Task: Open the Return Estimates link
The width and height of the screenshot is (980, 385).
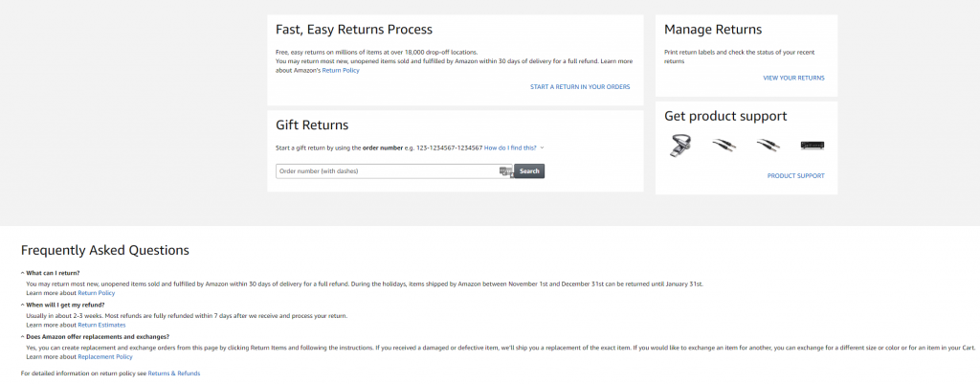Action: coord(101,325)
